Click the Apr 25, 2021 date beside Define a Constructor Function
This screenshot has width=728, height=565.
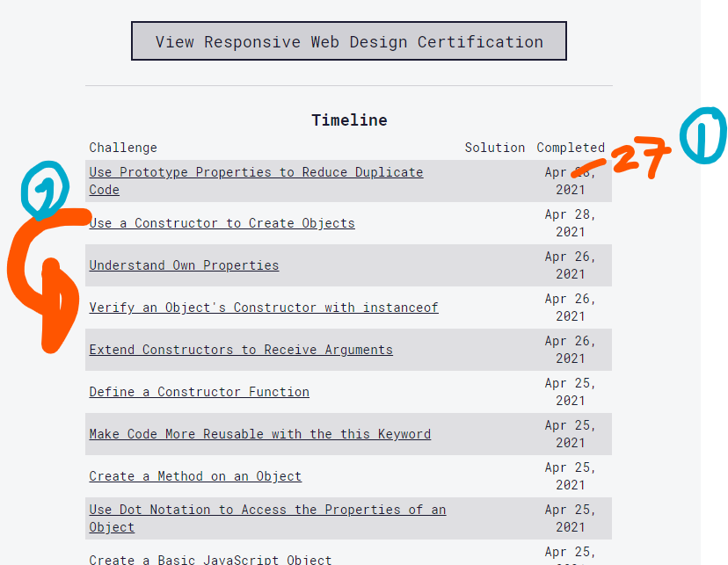click(570, 392)
